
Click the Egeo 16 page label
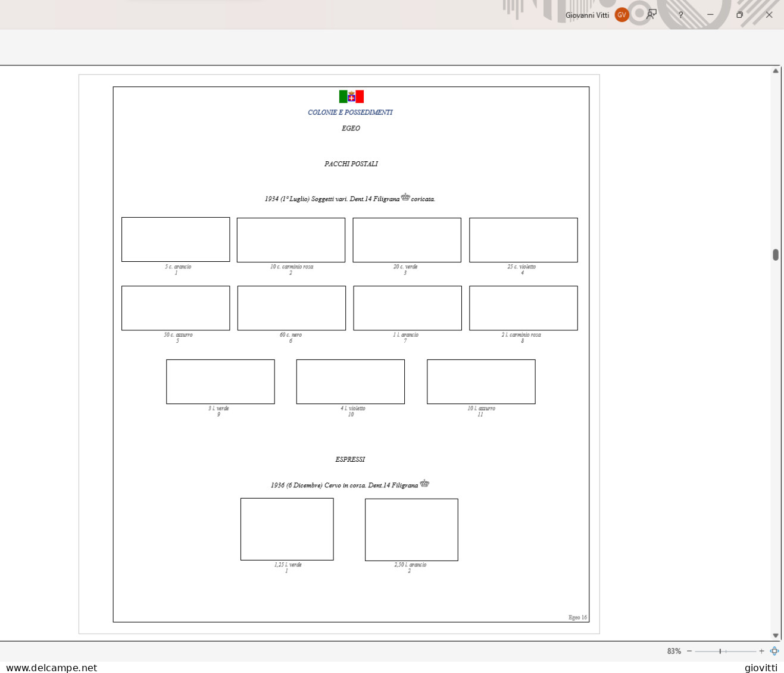pyautogui.click(x=577, y=617)
